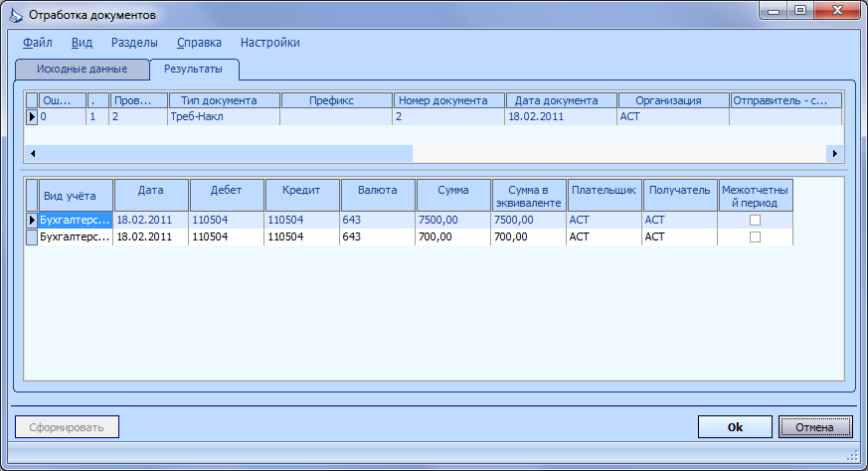Select the Сумма в эквиваленте cell 700,00

[529, 236]
